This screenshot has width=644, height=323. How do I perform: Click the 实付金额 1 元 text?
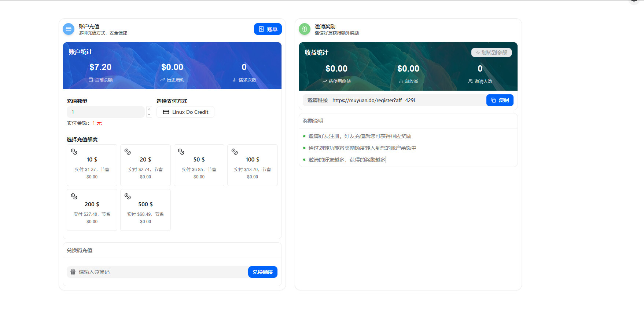[84, 123]
